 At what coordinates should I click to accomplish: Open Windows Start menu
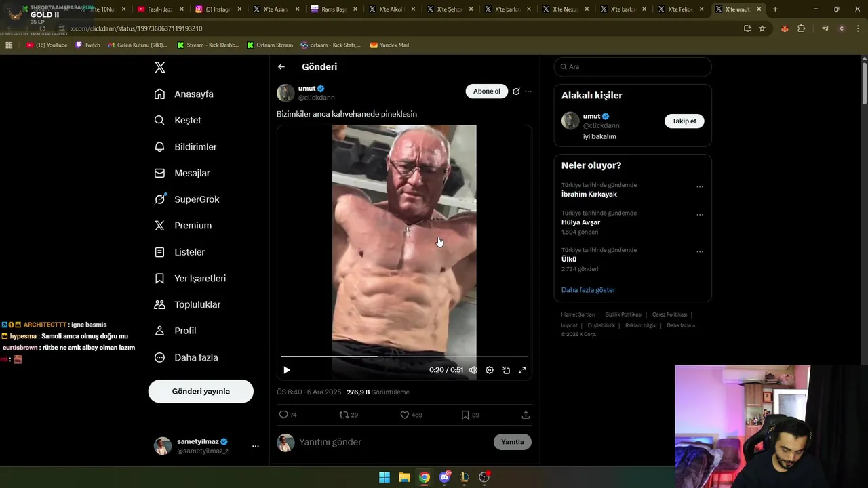pyautogui.click(x=384, y=477)
